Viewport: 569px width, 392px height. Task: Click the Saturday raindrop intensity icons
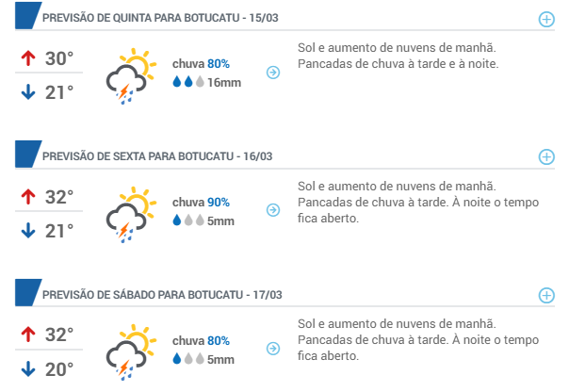(x=188, y=359)
